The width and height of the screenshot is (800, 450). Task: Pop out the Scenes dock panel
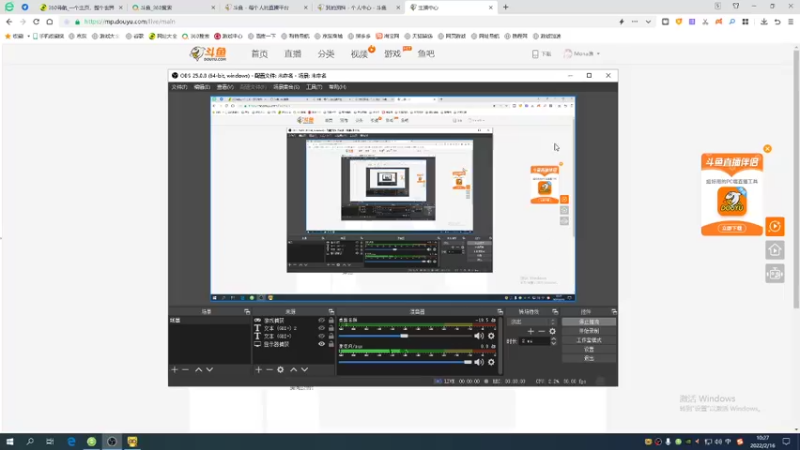pos(247,312)
